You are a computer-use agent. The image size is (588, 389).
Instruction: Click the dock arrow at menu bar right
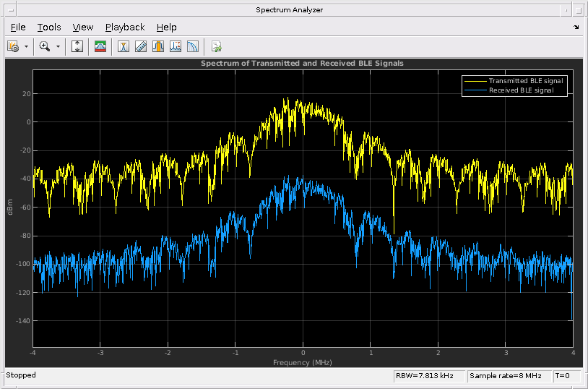point(576,27)
